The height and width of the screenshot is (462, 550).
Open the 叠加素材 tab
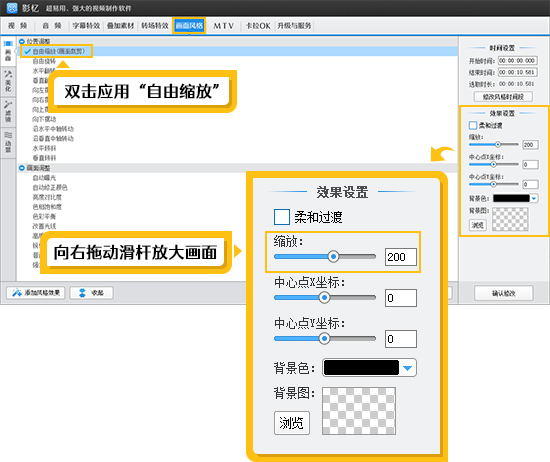point(121,26)
